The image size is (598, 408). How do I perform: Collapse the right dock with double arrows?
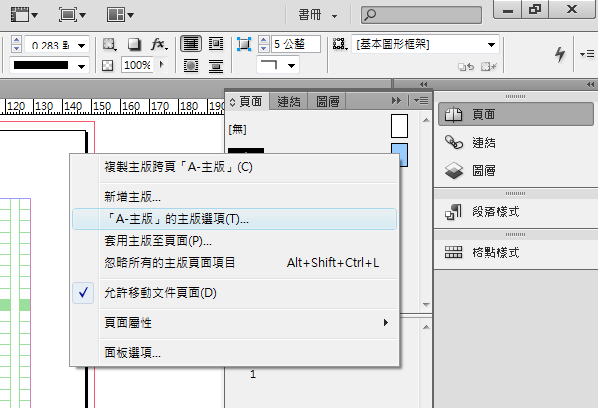590,84
